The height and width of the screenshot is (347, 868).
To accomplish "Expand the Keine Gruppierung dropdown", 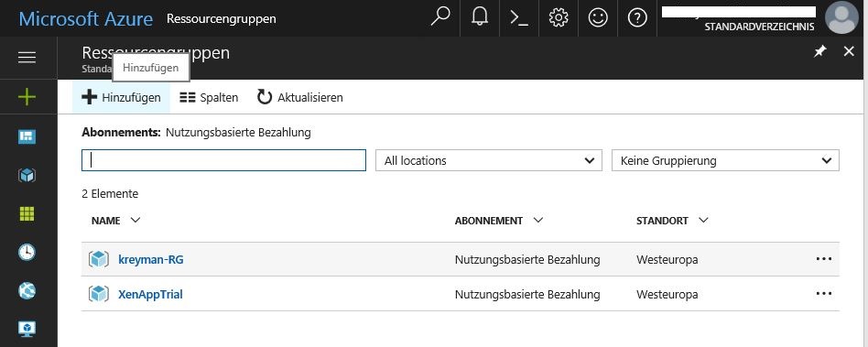I will pos(725,160).
